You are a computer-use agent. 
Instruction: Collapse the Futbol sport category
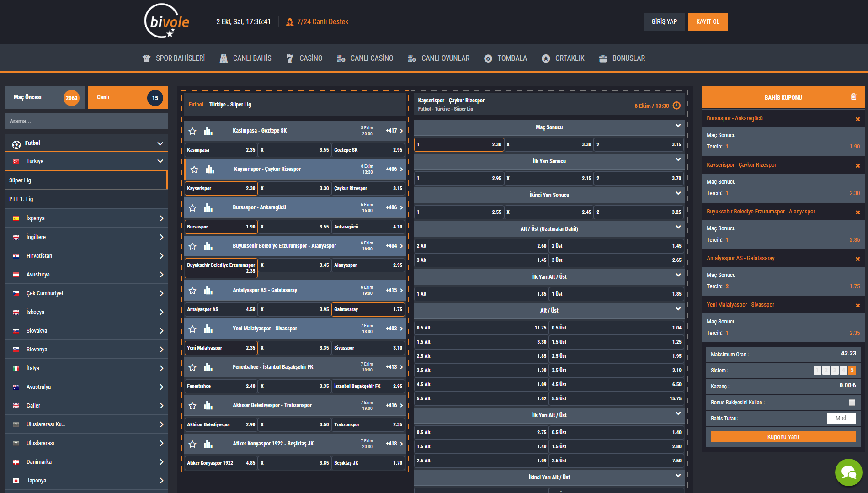(x=160, y=143)
